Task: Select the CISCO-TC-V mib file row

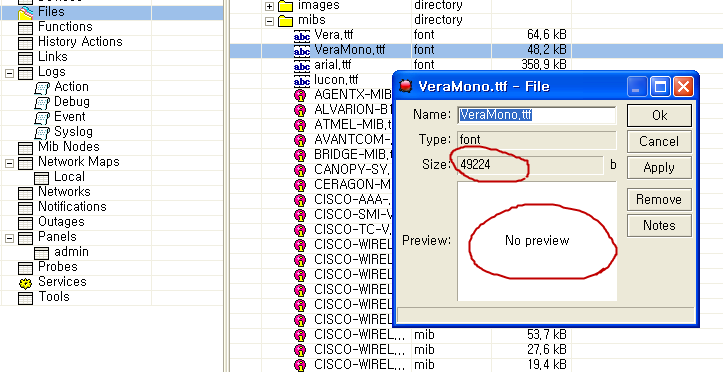Action: 353,230
